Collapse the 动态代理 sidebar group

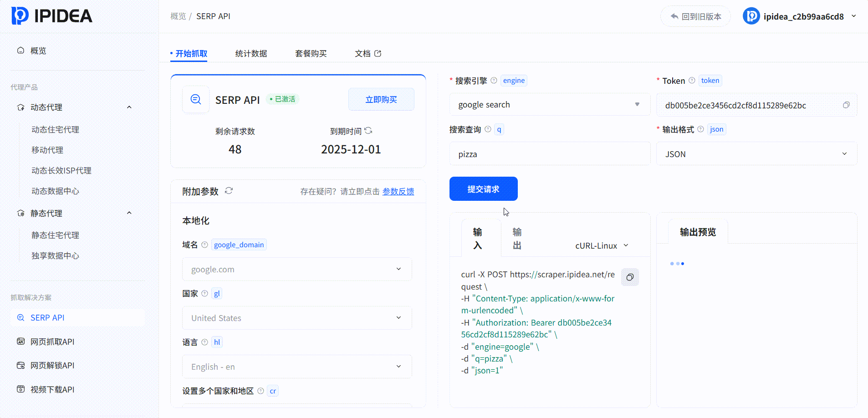click(129, 107)
